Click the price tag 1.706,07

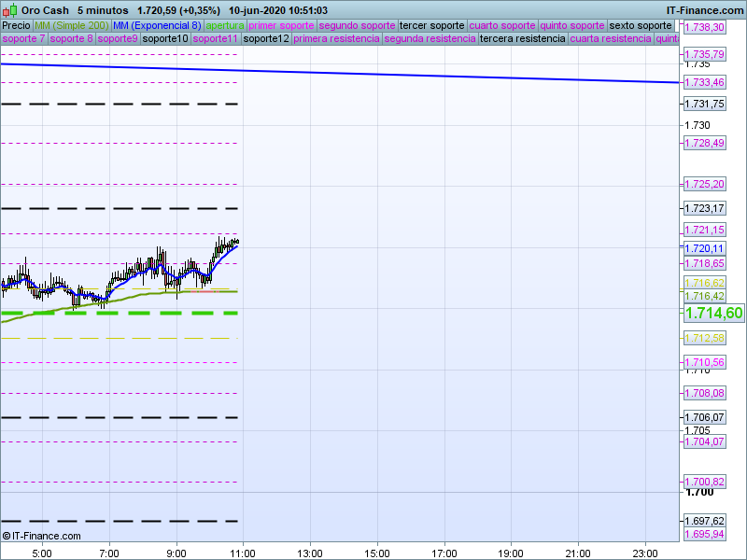point(705,417)
